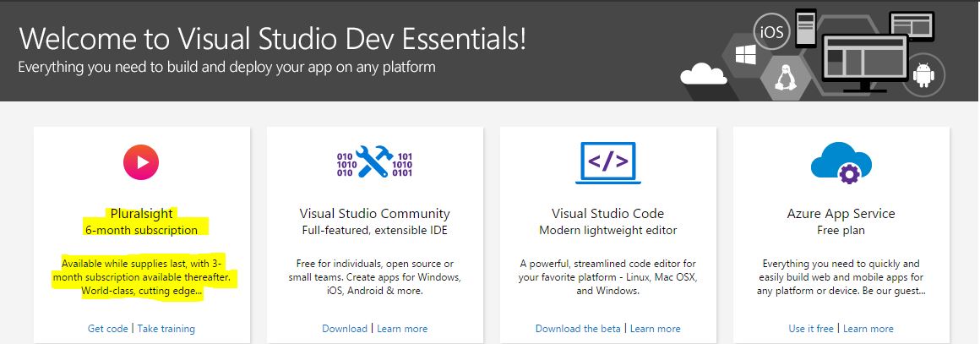Click the Pluralsight card title
The width and height of the screenshot is (980, 344).
point(142,213)
